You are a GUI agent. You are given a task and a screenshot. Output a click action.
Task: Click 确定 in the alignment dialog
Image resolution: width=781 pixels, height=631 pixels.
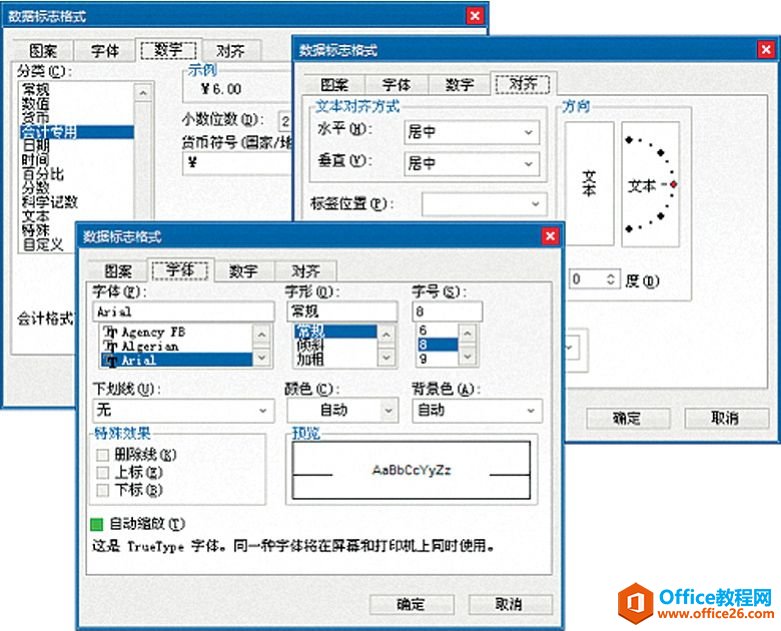(627, 418)
